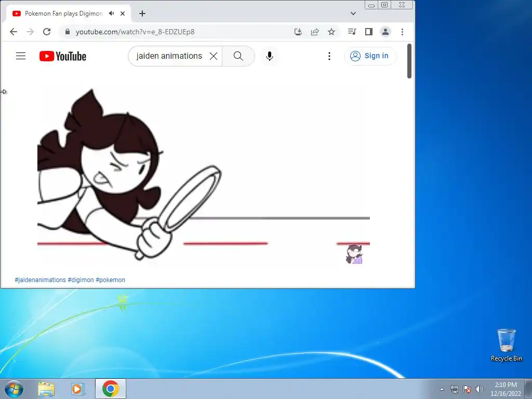532x399 pixels.
Task: Open the YouTube hamburger guide menu
Action: tap(21, 56)
